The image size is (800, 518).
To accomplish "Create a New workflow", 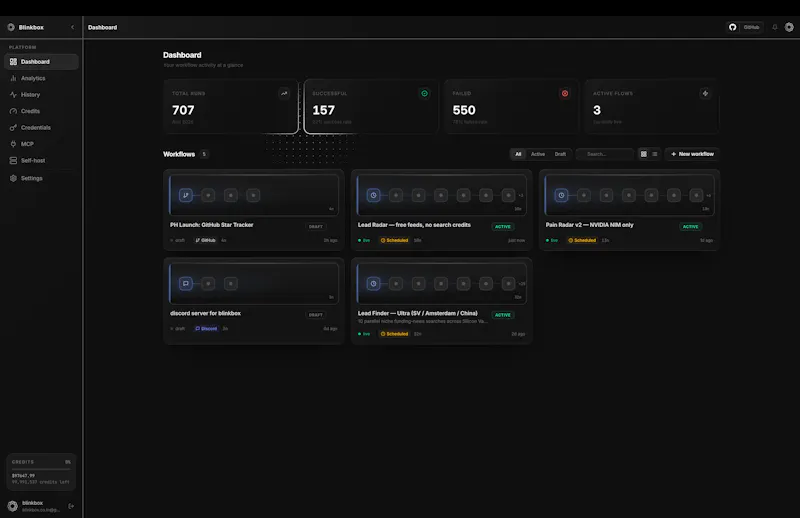I will click(x=692, y=154).
